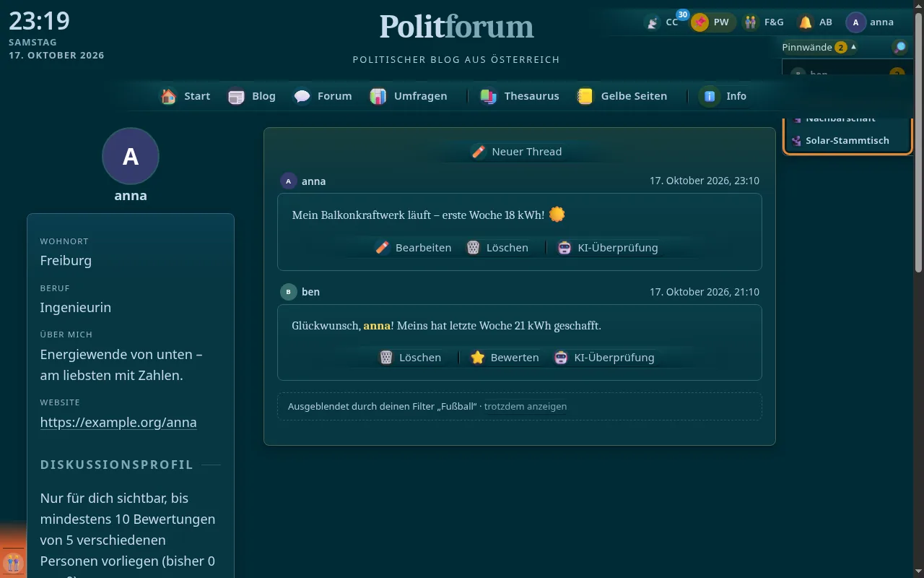This screenshot has width=924, height=578.
Task: Click the star Bewerten icon on ben's post
Action: click(x=477, y=357)
